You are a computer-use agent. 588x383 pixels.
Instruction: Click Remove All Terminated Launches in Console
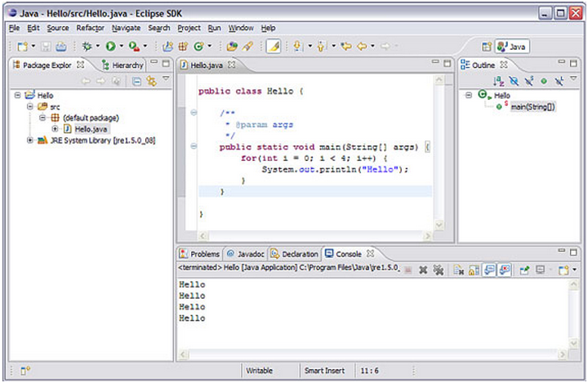tap(438, 269)
